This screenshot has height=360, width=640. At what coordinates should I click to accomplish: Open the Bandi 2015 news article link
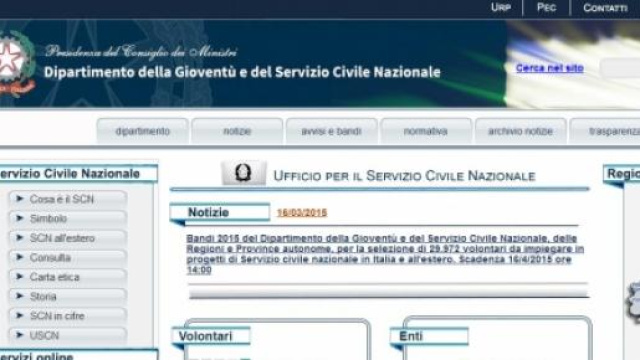pos(385,254)
